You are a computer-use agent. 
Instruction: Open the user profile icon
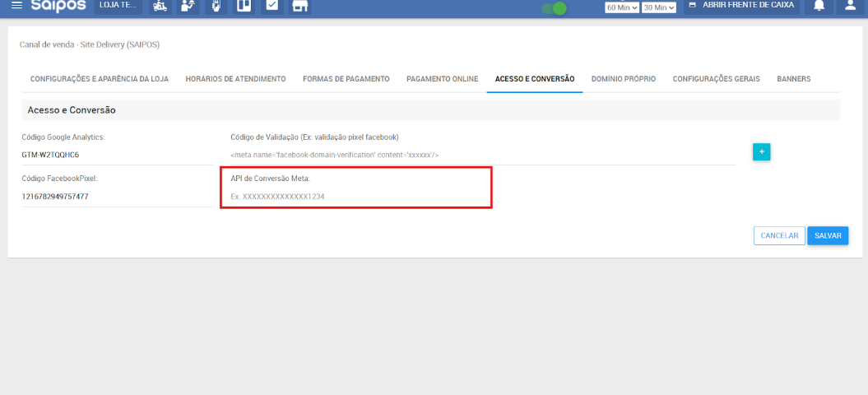(x=851, y=6)
